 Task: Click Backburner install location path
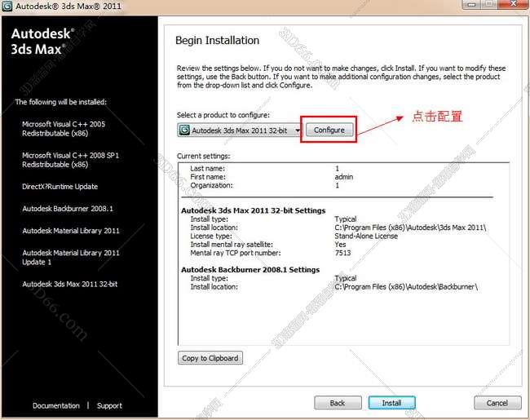[x=406, y=287]
